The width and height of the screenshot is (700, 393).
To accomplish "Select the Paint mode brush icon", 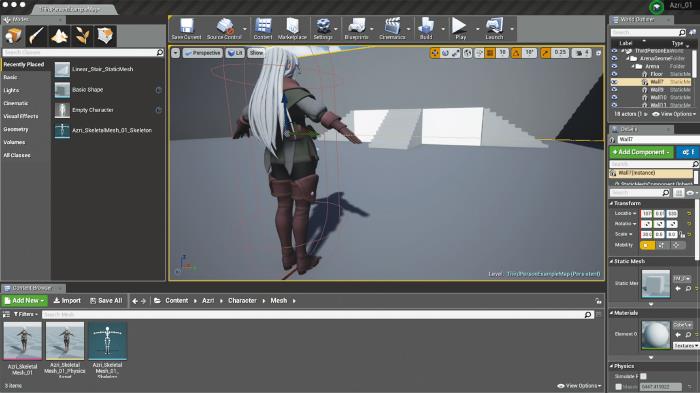I will point(36,36).
